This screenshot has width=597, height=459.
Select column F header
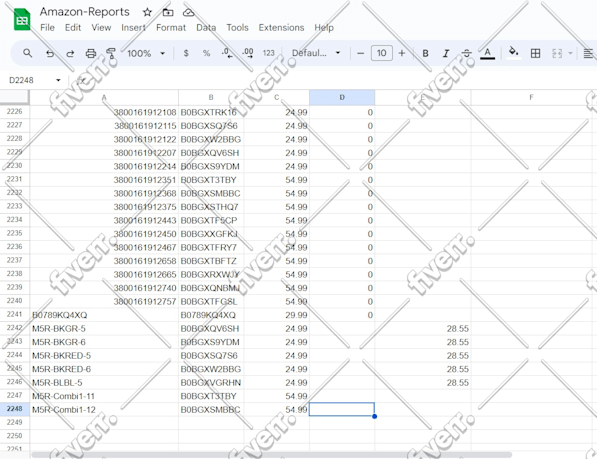[531, 97]
